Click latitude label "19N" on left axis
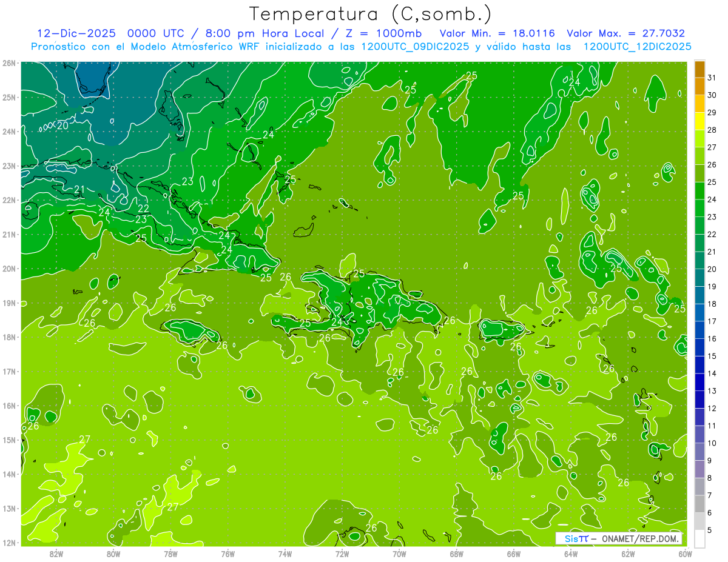The width and height of the screenshot is (728, 562). pyautogui.click(x=9, y=303)
